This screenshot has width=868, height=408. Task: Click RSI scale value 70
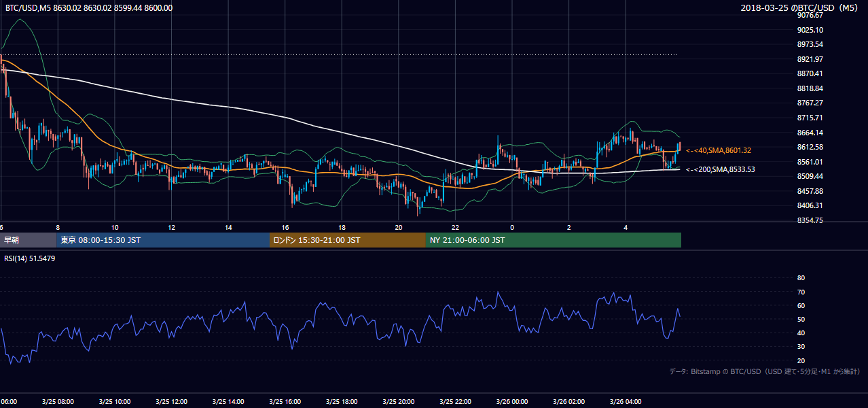click(x=801, y=292)
